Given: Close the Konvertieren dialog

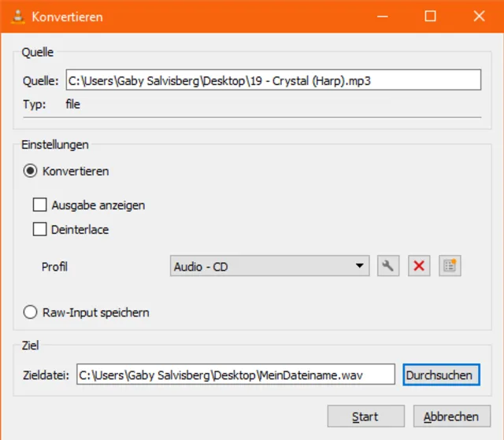Looking at the screenshot, I should pyautogui.click(x=479, y=16).
